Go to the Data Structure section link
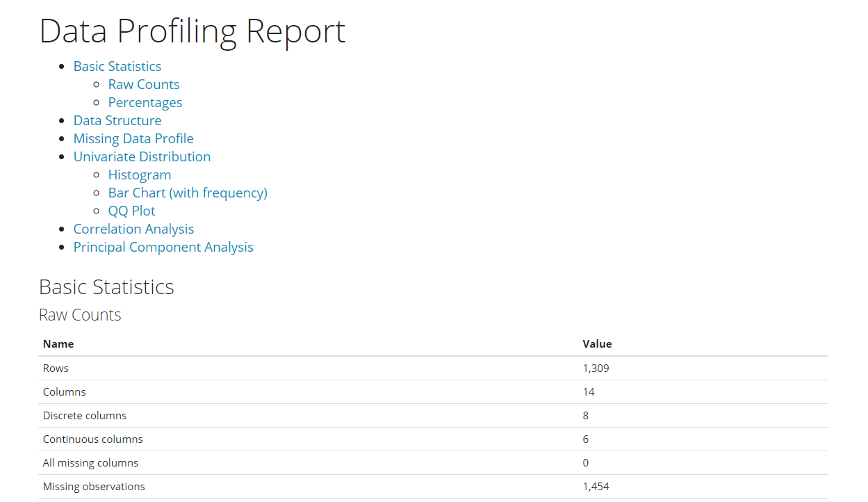The image size is (868, 502). (x=117, y=120)
